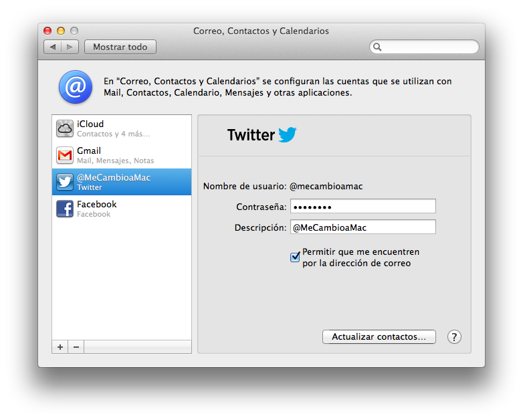Image resolution: width=523 pixels, height=420 pixels.
Task: Click the Descripción text field
Action: pyautogui.click(x=363, y=227)
